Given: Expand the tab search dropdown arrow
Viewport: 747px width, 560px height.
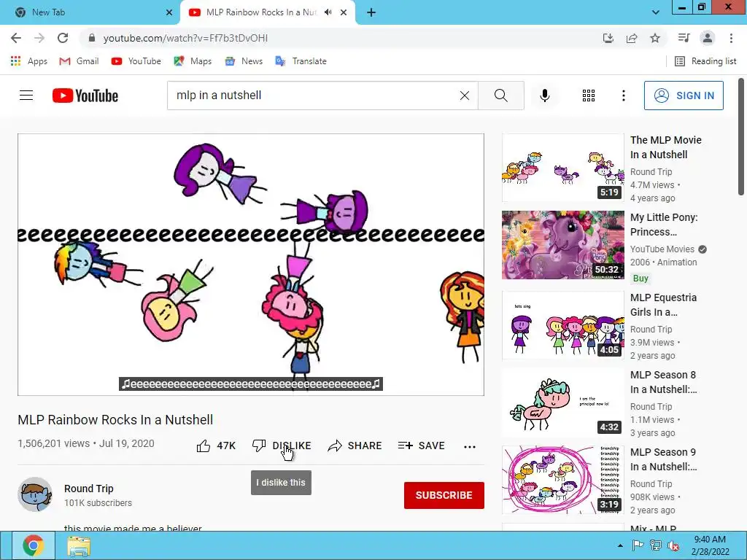Looking at the screenshot, I should pos(656,12).
